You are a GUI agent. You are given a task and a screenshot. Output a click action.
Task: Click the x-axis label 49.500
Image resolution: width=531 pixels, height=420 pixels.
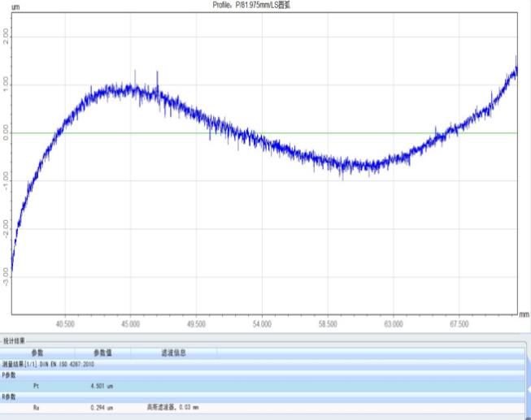pos(196,324)
